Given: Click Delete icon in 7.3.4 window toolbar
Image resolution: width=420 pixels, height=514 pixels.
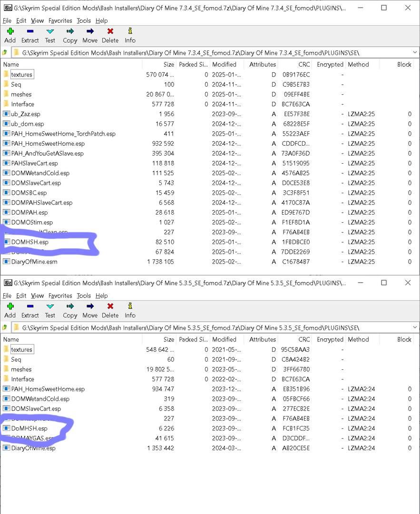Looking at the screenshot, I should click(x=110, y=31).
